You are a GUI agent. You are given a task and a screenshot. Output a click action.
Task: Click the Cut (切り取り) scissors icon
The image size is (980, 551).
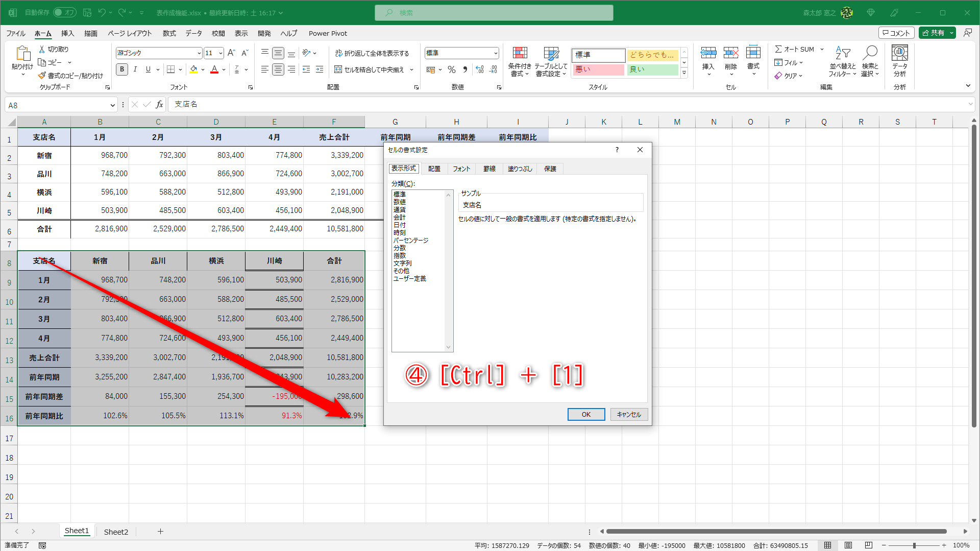click(x=42, y=49)
